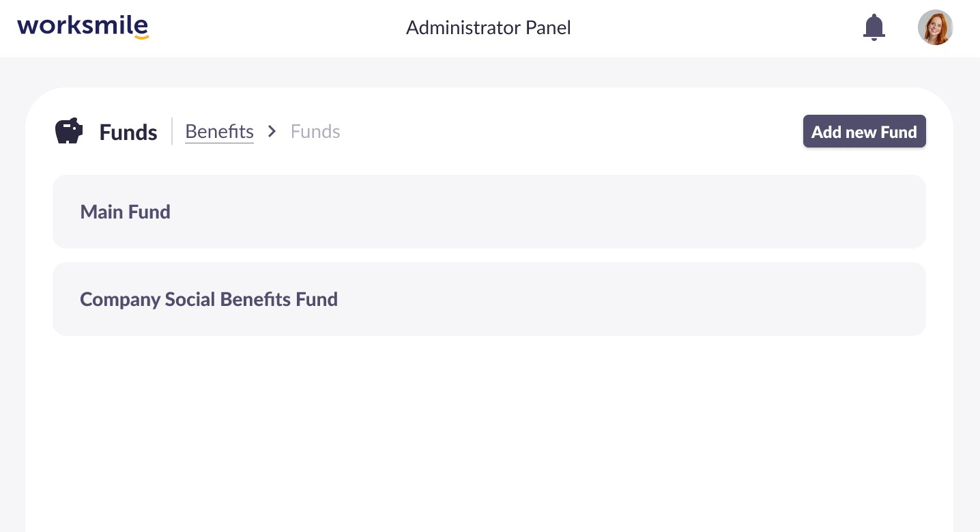Click the "Main Fund" title text
Image resolution: width=980 pixels, height=532 pixels.
click(126, 212)
